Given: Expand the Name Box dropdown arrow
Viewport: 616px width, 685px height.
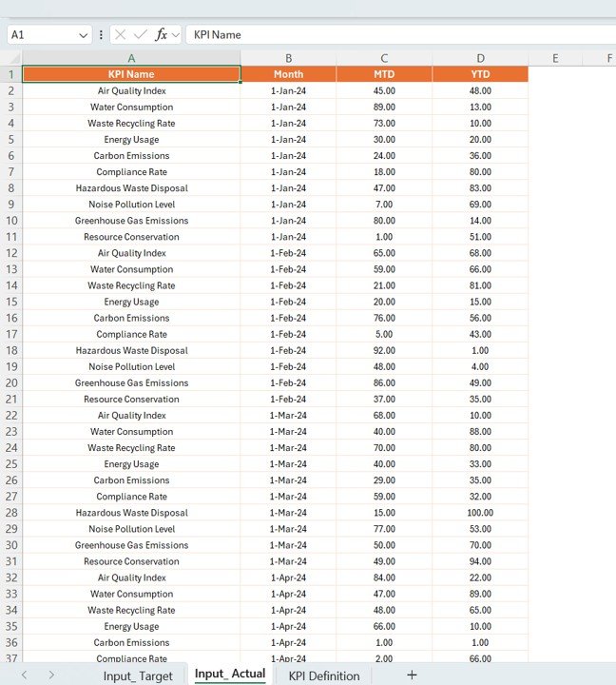Looking at the screenshot, I should coord(84,34).
